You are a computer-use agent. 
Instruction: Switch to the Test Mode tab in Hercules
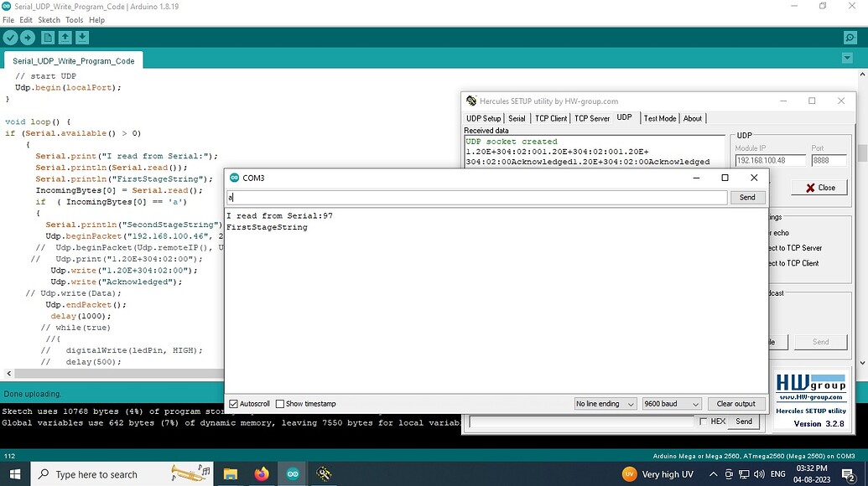[659, 118]
